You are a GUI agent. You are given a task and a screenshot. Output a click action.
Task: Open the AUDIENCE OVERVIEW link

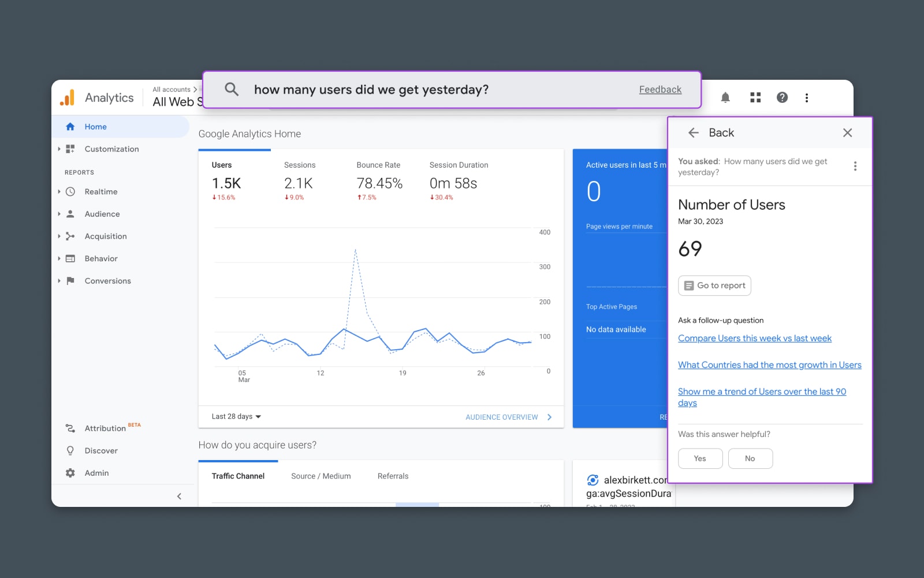(x=508, y=417)
